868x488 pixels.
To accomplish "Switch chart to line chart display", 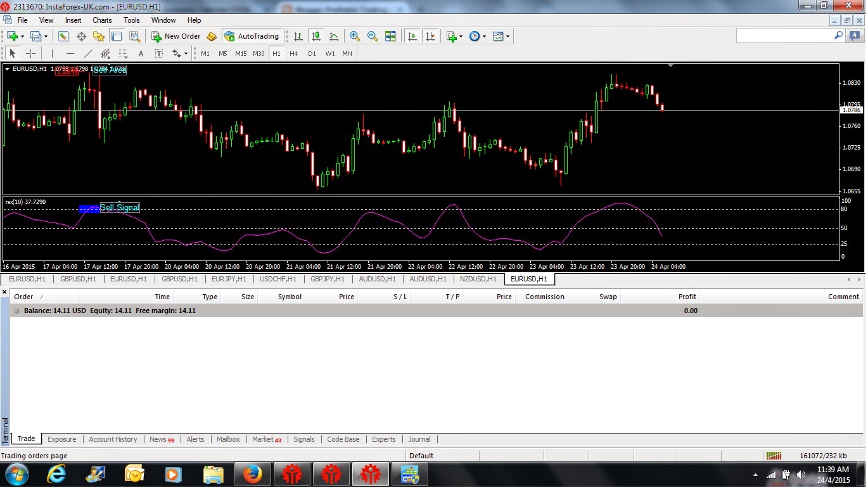I will click(334, 36).
